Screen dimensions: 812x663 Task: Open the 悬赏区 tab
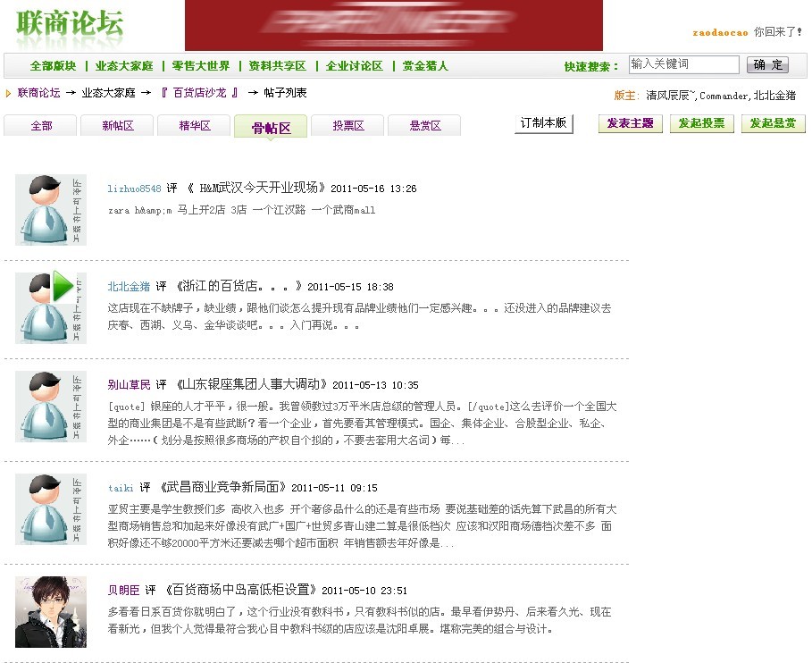pos(425,126)
